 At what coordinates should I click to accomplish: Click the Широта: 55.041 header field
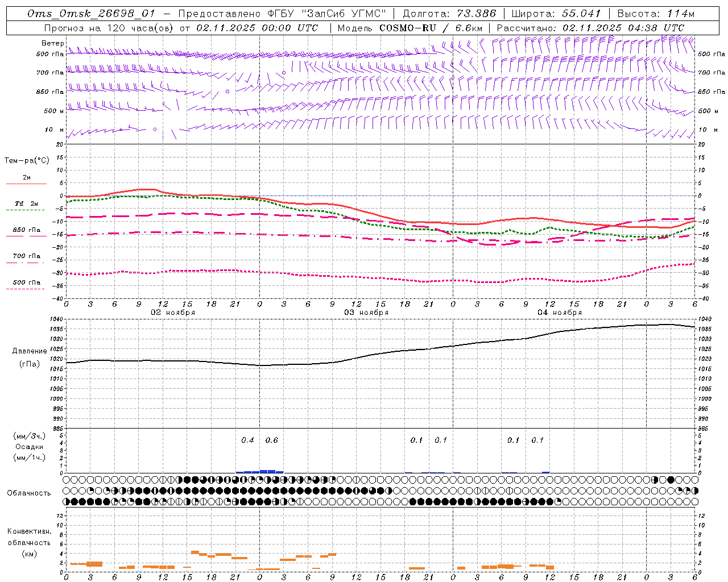tap(556, 14)
